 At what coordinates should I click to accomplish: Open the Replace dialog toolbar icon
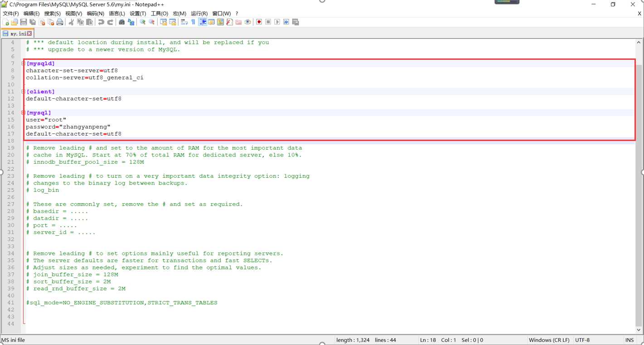(131, 22)
